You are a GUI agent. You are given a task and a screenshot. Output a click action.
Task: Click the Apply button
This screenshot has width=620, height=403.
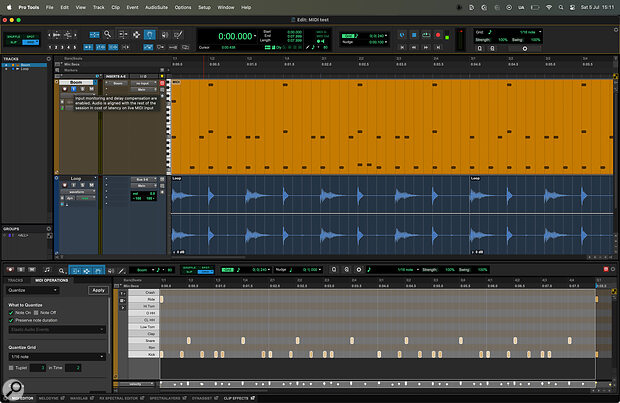pos(98,290)
